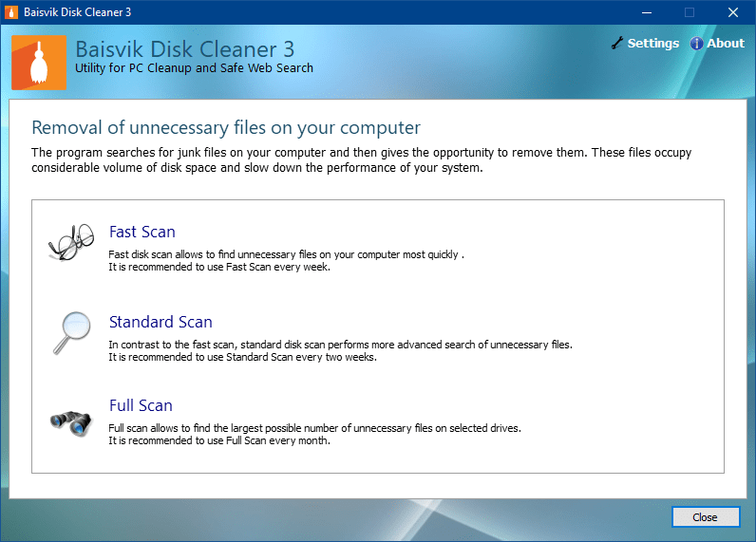
Task: Run the Full Scan
Action: [141, 405]
